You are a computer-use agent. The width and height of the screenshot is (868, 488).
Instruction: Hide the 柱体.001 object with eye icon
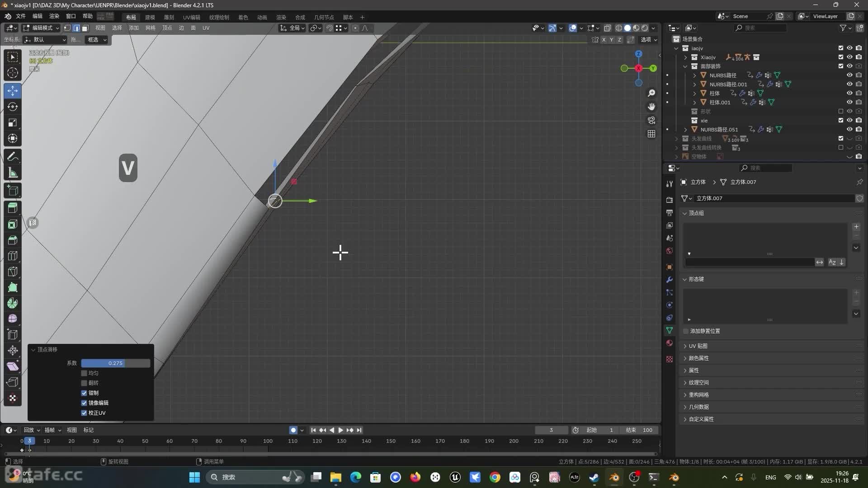click(849, 103)
